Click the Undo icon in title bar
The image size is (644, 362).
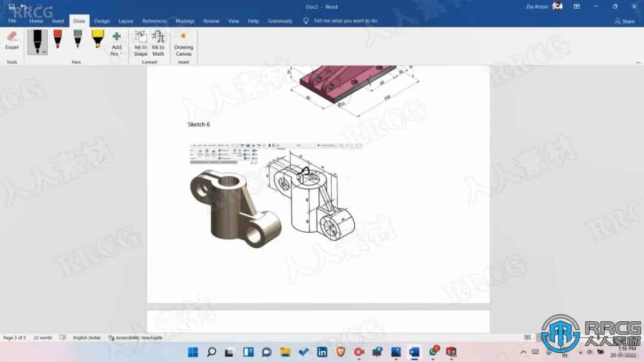pyautogui.click(x=23, y=6)
